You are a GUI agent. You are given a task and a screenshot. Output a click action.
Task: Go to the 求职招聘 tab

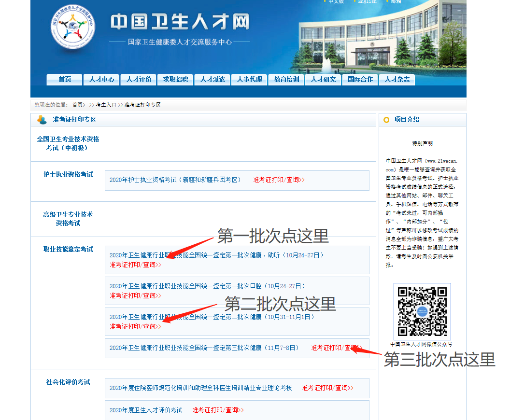(175, 79)
